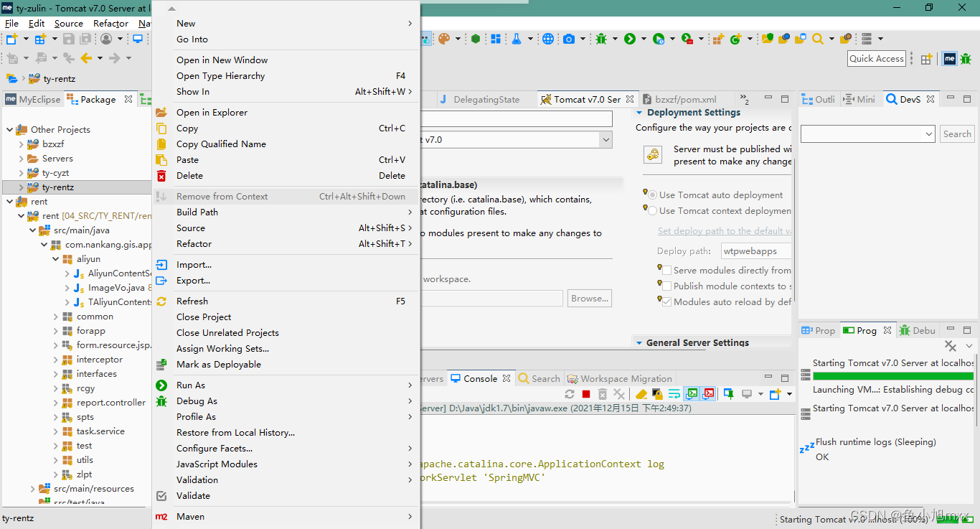This screenshot has height=529, width=980.
Task: Click the green hexagon Node toolbar icon
Action: [x=475, y=39]
